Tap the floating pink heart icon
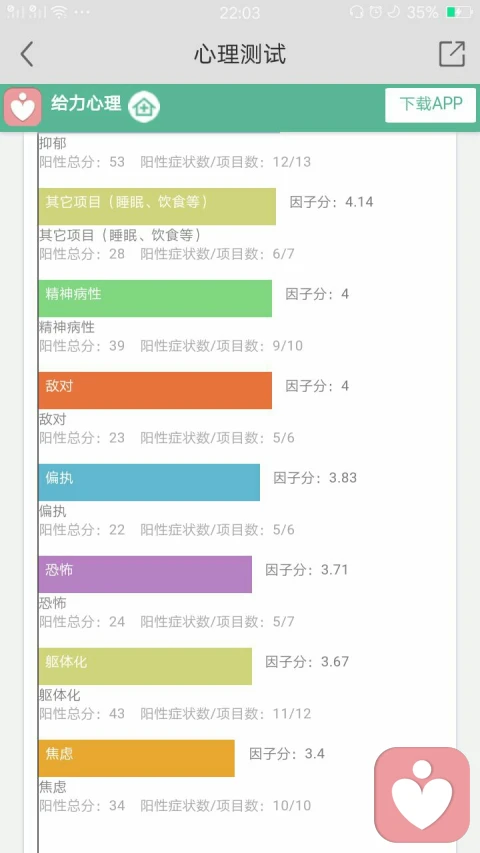 (422, 794)
